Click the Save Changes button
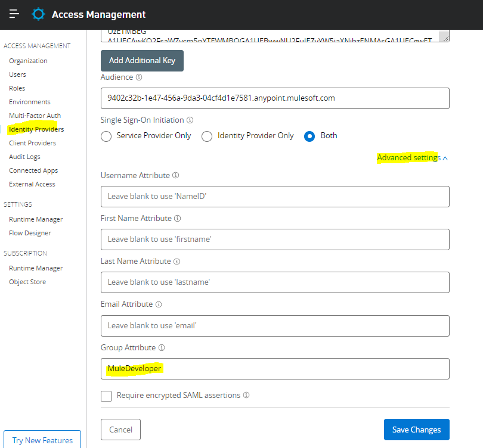 pos(416,429)
